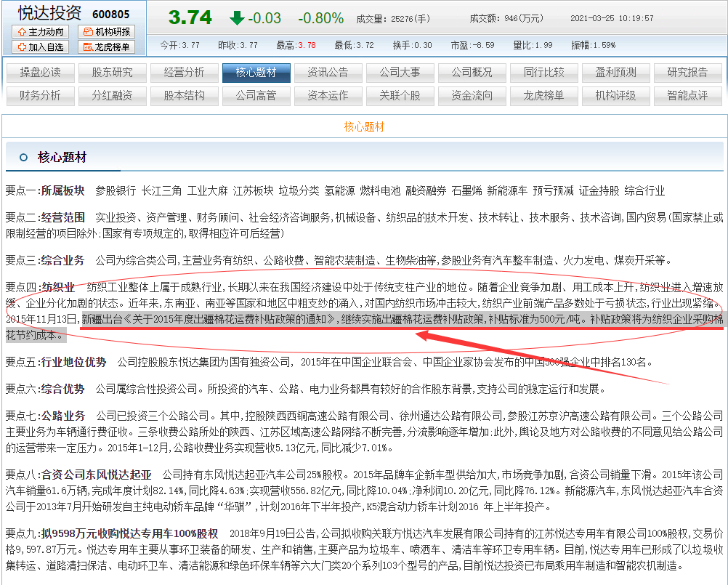Click heading 要点五:行业地位优势
The image size is (728, 585).
click(x=56, y=362)
